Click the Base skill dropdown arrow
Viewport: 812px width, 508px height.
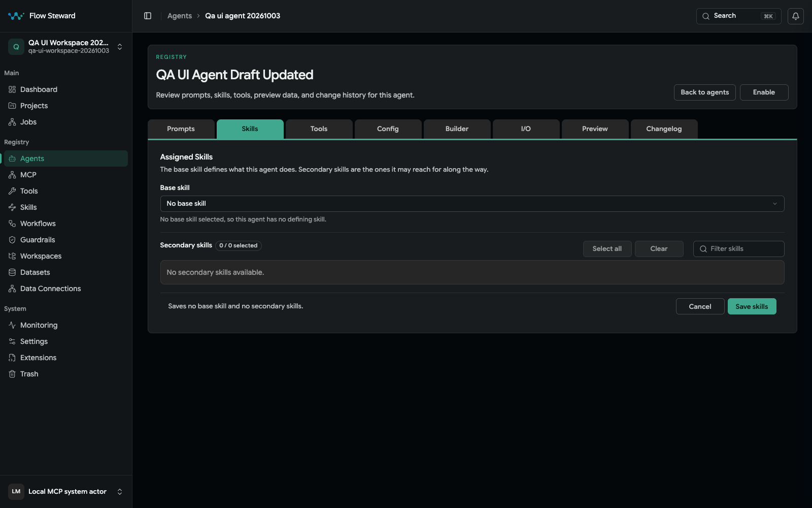tap(775, 204)
